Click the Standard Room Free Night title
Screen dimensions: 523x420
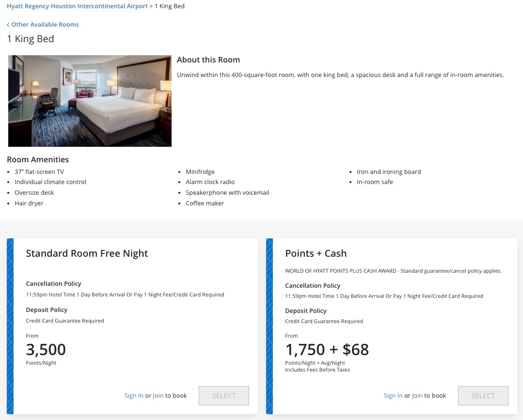point(87,253)
